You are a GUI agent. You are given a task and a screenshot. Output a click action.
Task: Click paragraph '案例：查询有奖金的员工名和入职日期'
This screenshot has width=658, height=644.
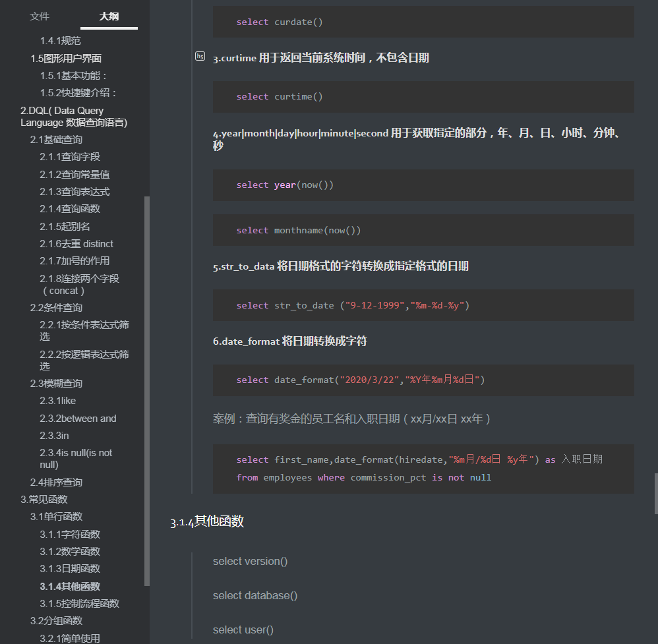[x=351, y=419]
